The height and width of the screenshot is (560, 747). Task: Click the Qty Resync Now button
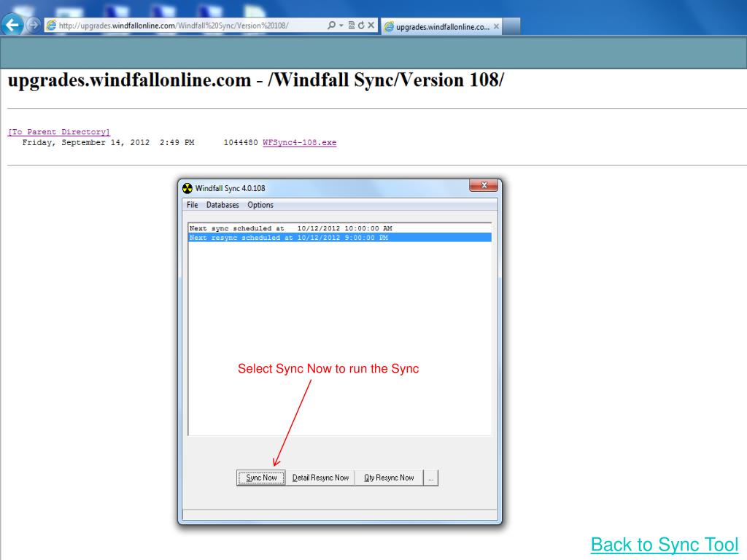pos(389,478)
